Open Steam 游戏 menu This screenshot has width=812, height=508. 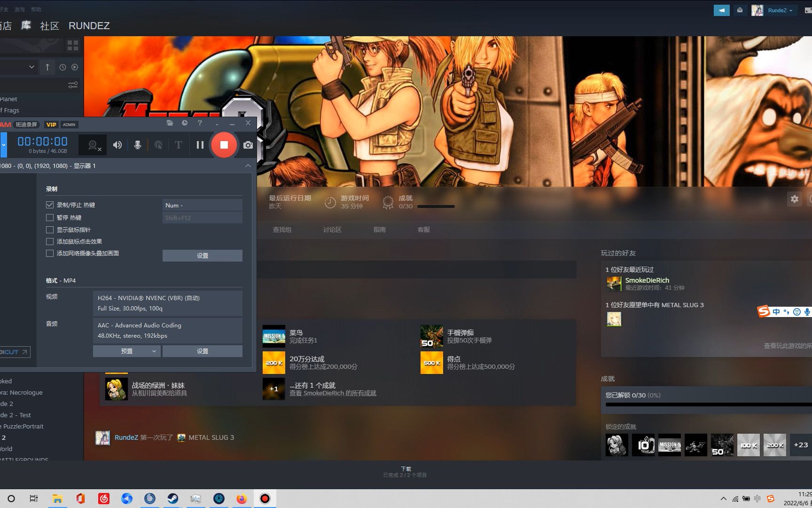tap(20, 9)
